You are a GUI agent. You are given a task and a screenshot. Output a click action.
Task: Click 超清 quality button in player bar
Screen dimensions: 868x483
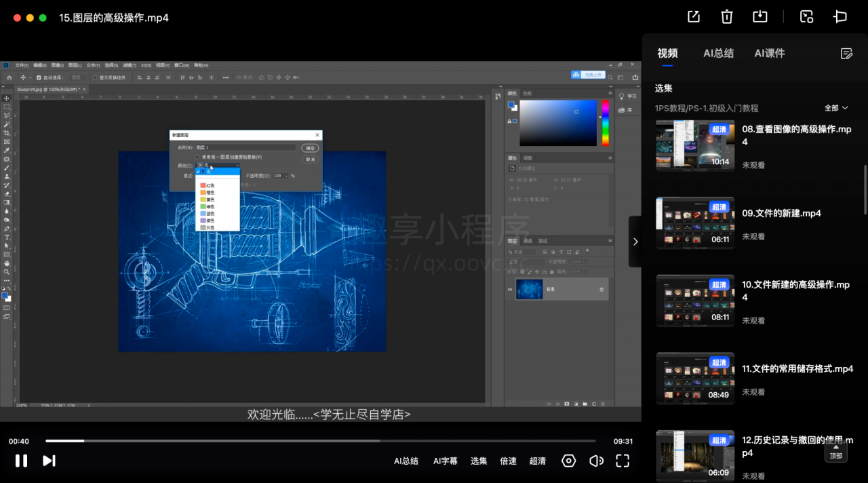coord(537,461)
